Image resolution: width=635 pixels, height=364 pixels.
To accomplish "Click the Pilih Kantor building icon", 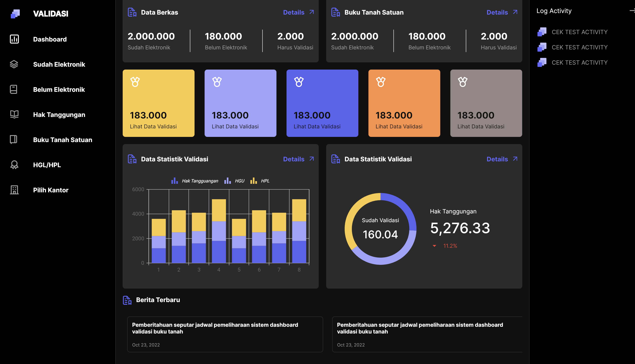I will pyautogui.click(x=14, y=190).
